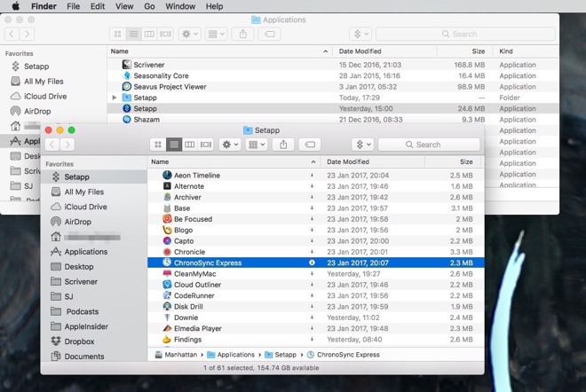Open Dropbox dropdown in Setapp window toolbar
This screenshot has height=392, width=586.
point(363,145)
